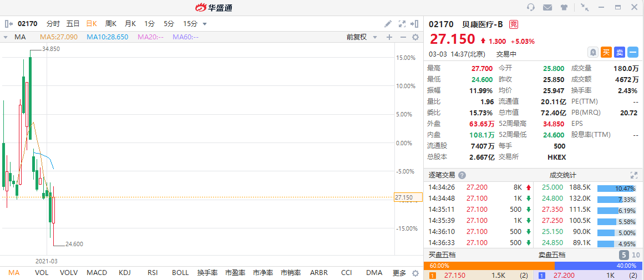The height and width of the screenshot is (280, 644).
Task: Click the 60.00% buy ratio bar
Action: (x=489, y=266)
